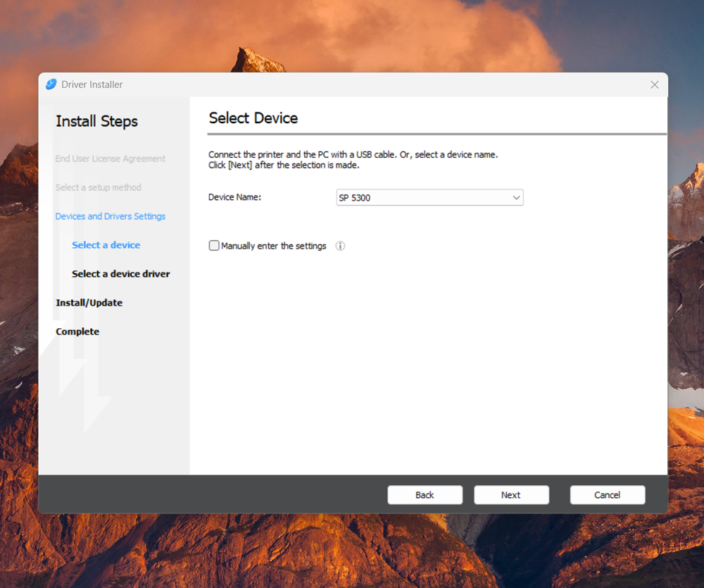Click the Driver Installer app icon

pyautogui.click(x=51, y=84)
